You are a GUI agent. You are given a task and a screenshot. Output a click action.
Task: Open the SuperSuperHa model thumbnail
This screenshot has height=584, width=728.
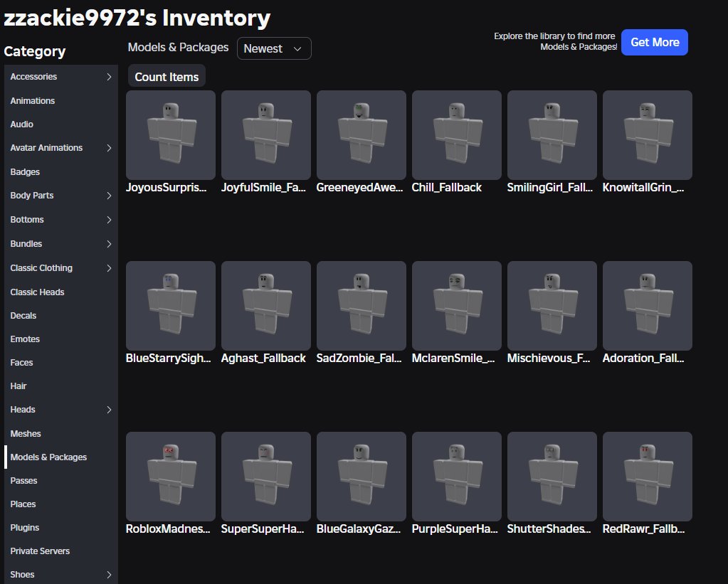266,477
